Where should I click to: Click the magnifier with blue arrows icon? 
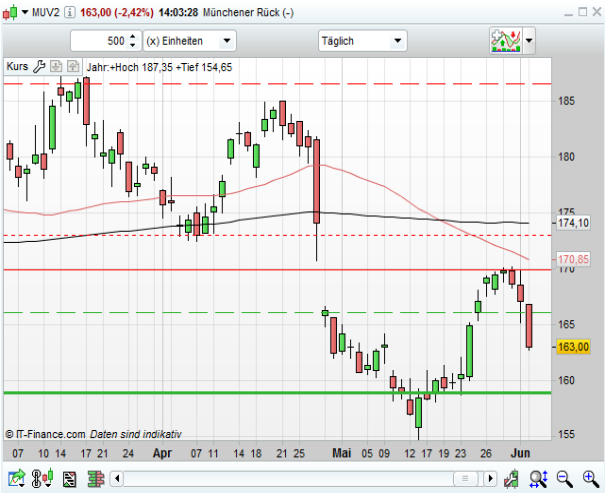(x=539, y=479)
